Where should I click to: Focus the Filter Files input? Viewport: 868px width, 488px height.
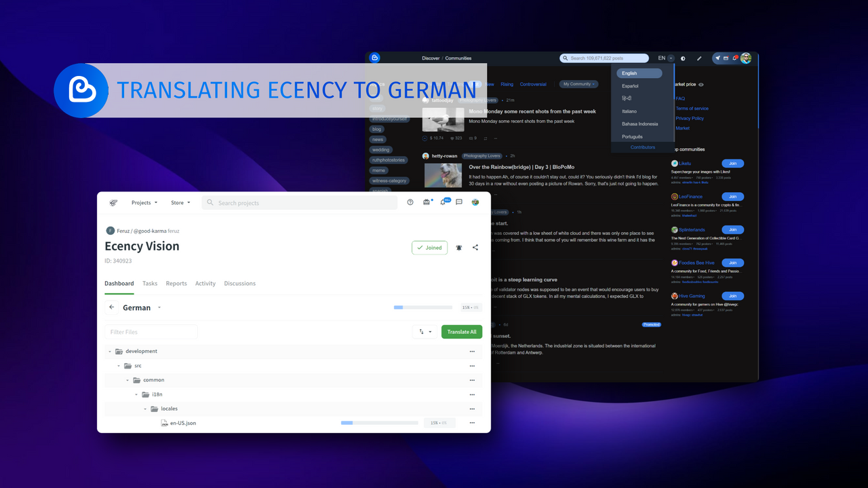point(151,332)
